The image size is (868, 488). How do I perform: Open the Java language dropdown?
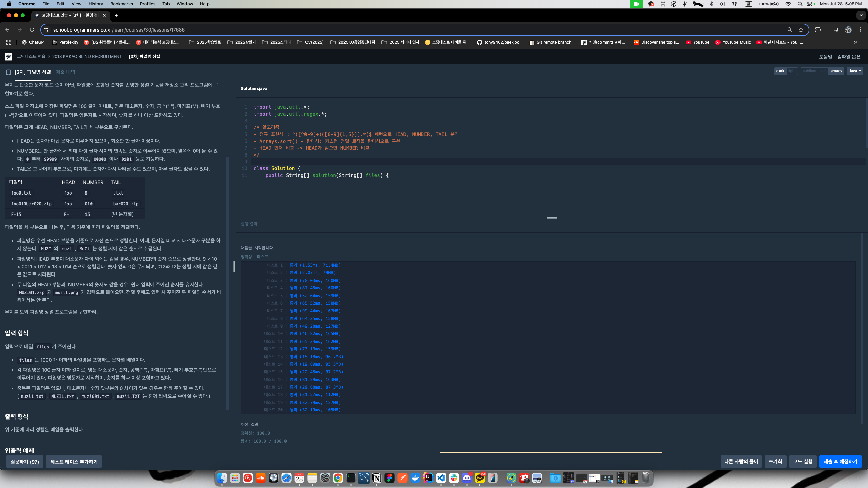[854, 71]
